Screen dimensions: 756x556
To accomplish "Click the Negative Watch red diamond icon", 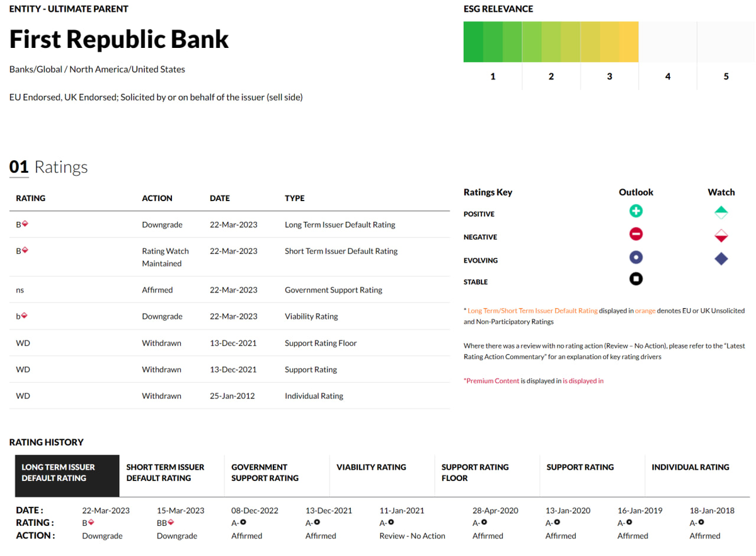I will tap(721, 236).
